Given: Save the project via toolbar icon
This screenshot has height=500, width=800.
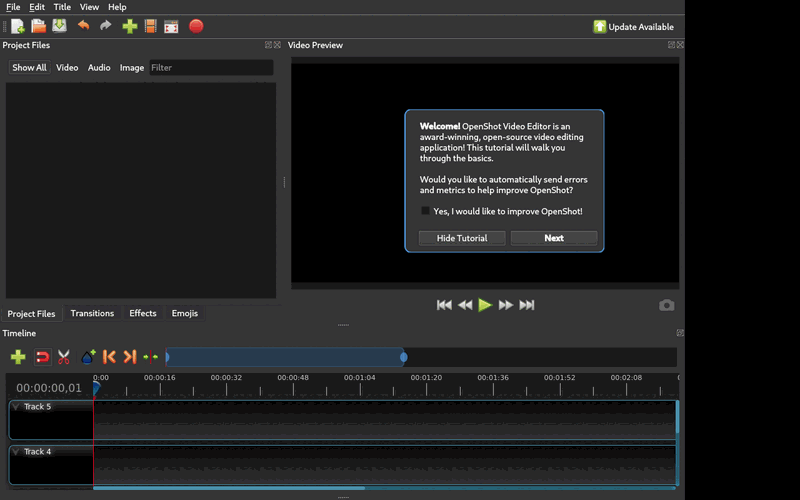Looking at the screenshot, I should [x=60, y=26].
